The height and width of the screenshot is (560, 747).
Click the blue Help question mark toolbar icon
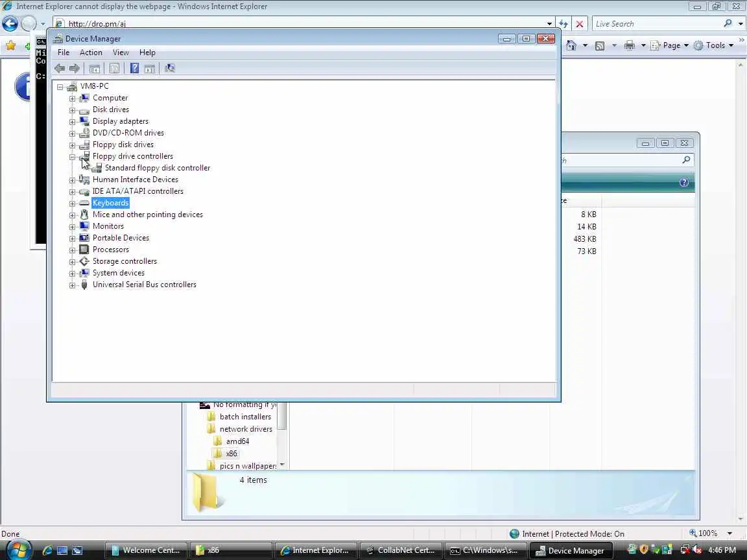pyautogui.click(x=135, y=69)
